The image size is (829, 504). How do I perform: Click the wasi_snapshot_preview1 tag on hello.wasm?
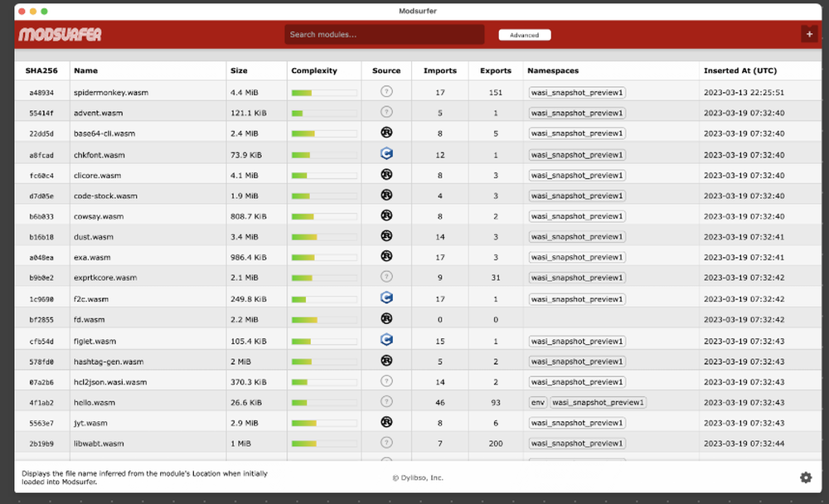[x=598, y=403]
